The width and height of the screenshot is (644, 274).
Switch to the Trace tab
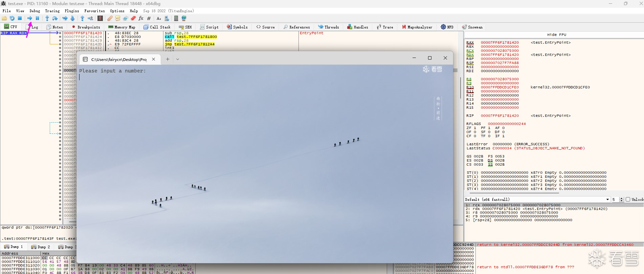click(x=385, y=27)
